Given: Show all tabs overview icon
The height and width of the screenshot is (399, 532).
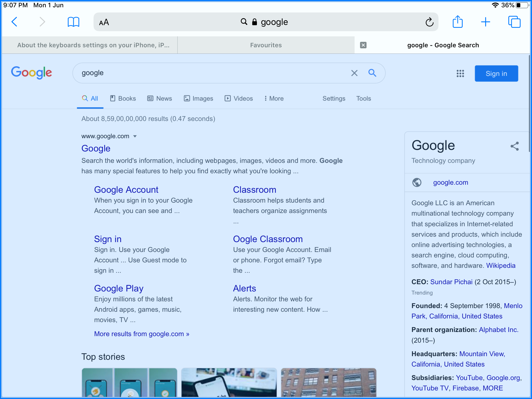Looking at the screenshot, I should click(514, 22).
